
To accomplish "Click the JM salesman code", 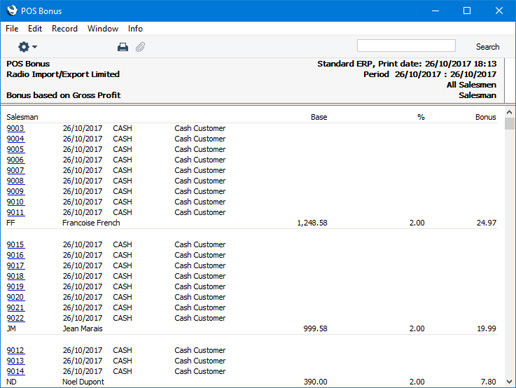I will click(x=11, y=329).
